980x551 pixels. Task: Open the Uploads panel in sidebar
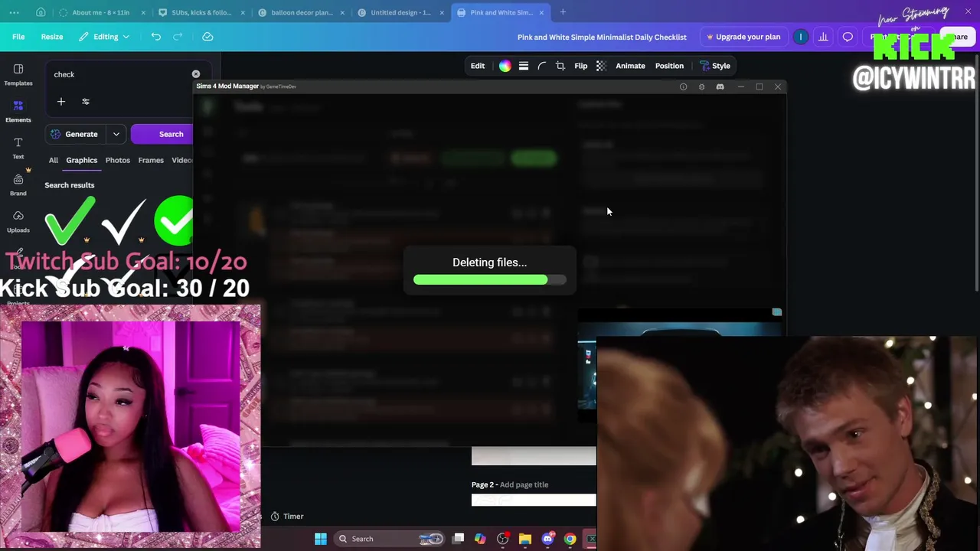18,221
